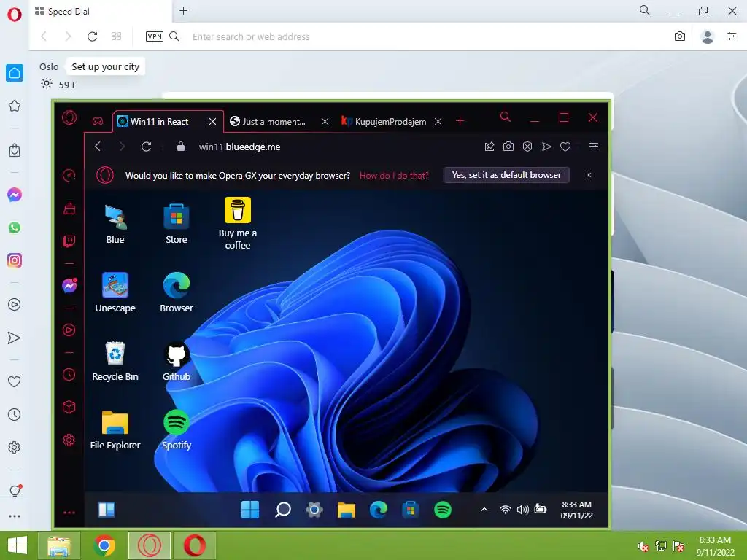Open File Explorer desktop shortcut

pyautogui.click(x=115, y=429)
